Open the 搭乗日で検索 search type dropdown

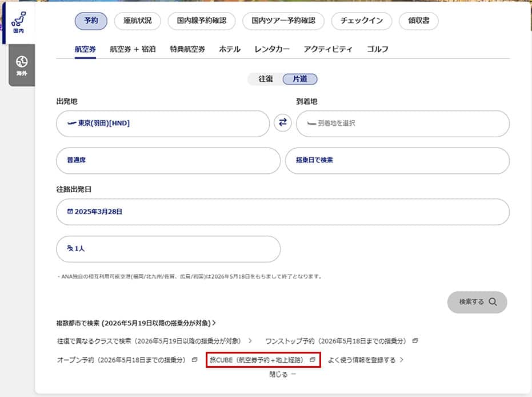pyautogui.click(x=397, y=161)
